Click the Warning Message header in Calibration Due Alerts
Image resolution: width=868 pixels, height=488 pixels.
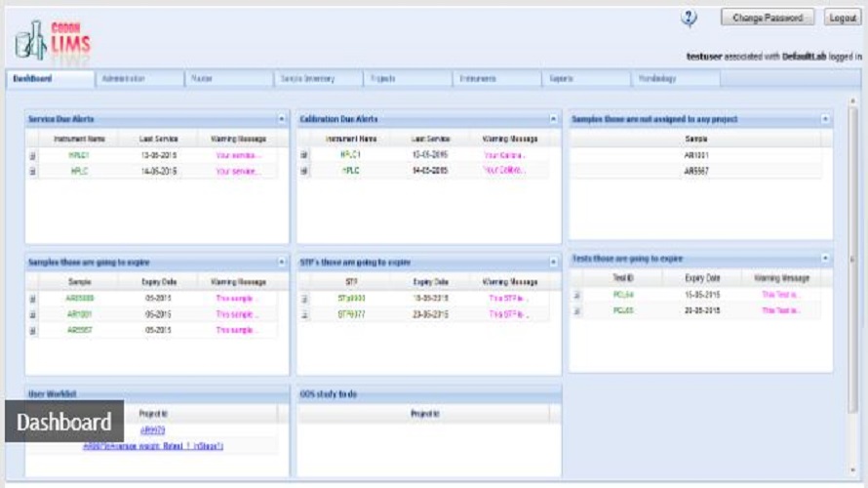(x=510, y=139)
